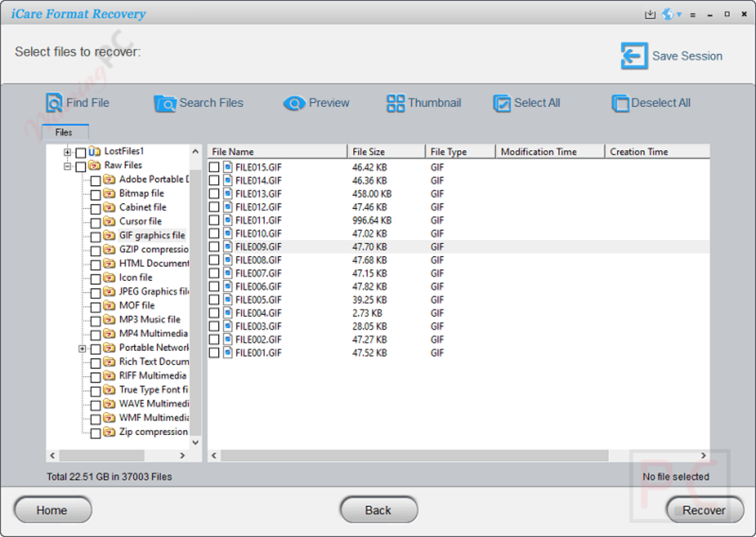This screenshot has width=756, height=537.
Task: Open the globe language menu
Action: coord(671,14)
